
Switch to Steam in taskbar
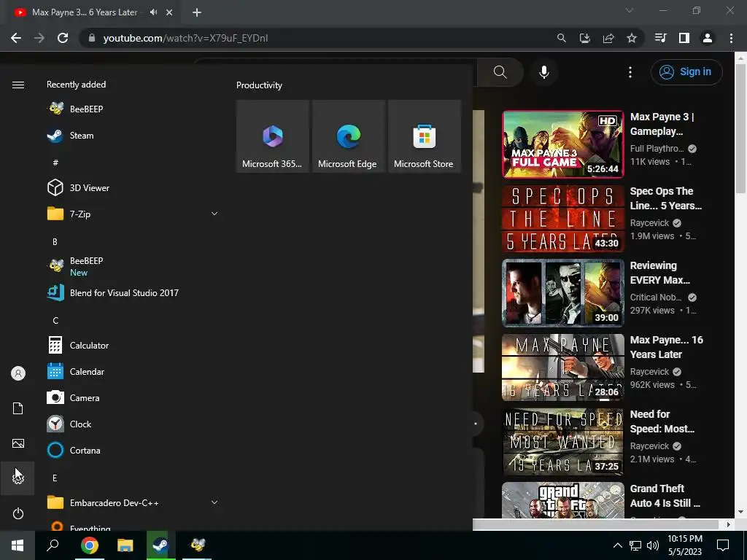tap(161, 545)
